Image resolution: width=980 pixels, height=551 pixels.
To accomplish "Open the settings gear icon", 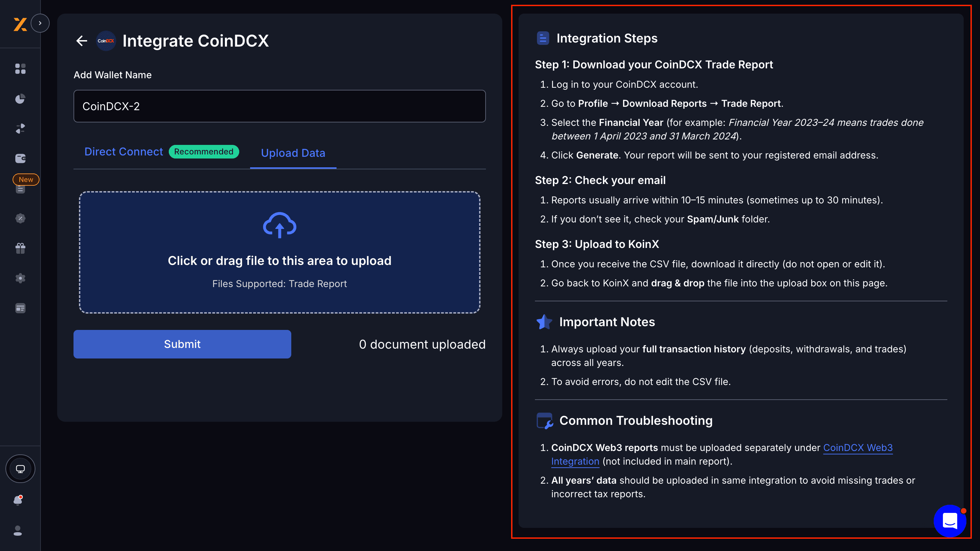I will click(20, 278).
